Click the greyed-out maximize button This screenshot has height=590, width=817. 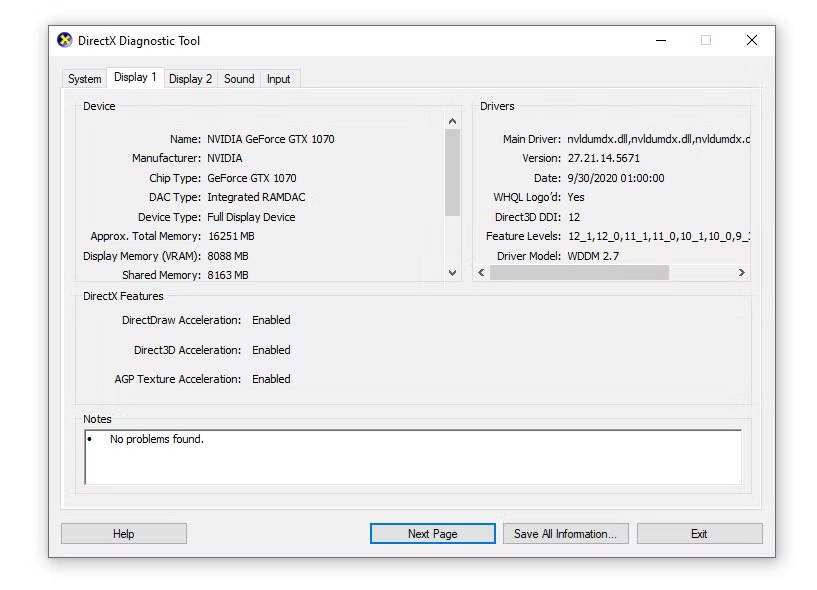pos(706,41)
